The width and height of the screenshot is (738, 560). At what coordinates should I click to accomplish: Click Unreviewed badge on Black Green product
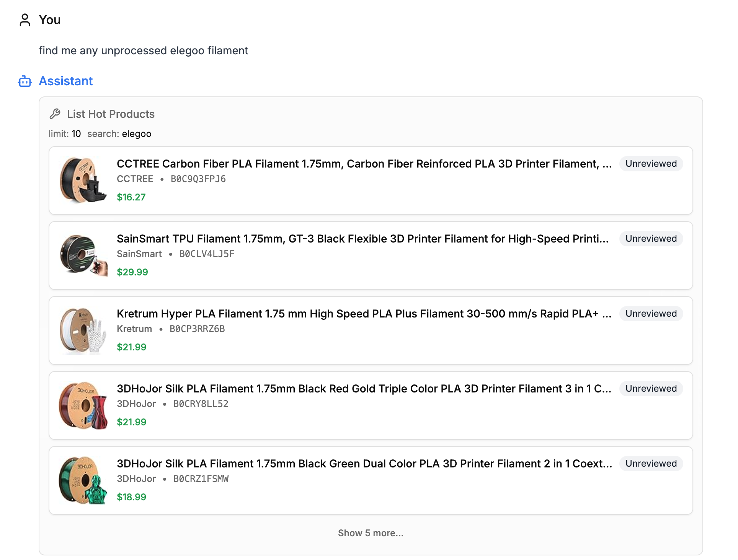(x=651, y=464)
